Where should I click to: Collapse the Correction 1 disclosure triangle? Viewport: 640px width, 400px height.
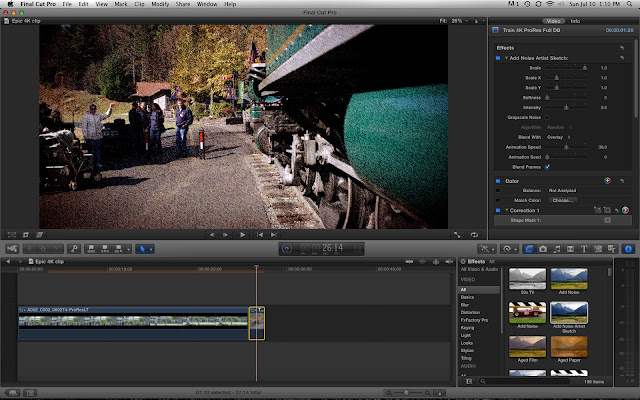(x=507, y=211)
